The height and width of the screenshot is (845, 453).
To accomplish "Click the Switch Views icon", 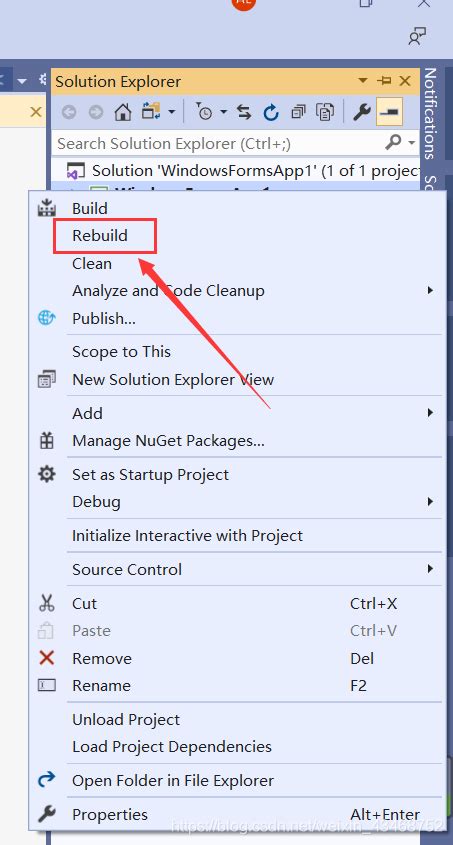I will [150, 112].
